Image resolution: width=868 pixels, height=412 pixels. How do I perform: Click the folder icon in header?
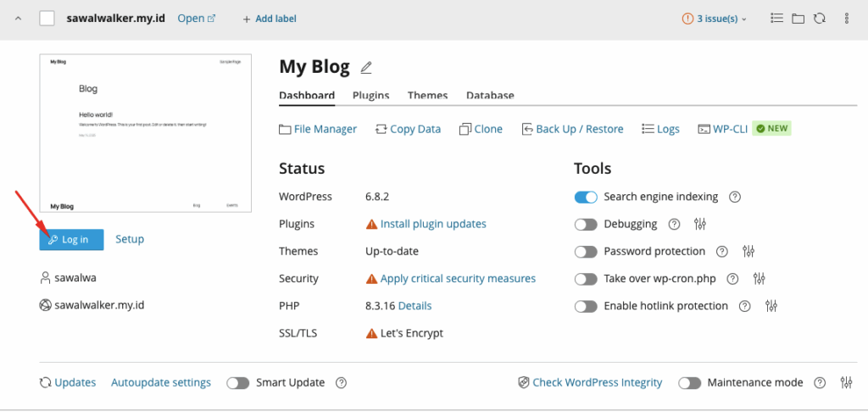click(798, 19)
